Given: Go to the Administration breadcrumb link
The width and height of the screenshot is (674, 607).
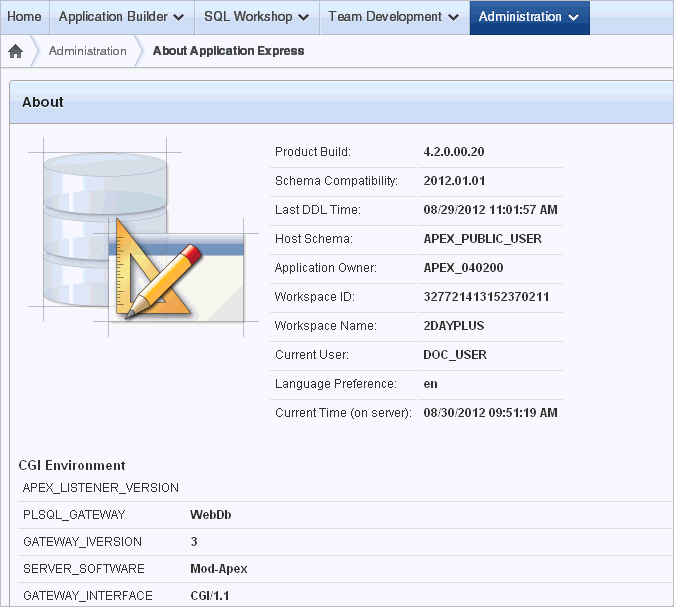Looking at the screenshot, I should click(x=88, y=51).
